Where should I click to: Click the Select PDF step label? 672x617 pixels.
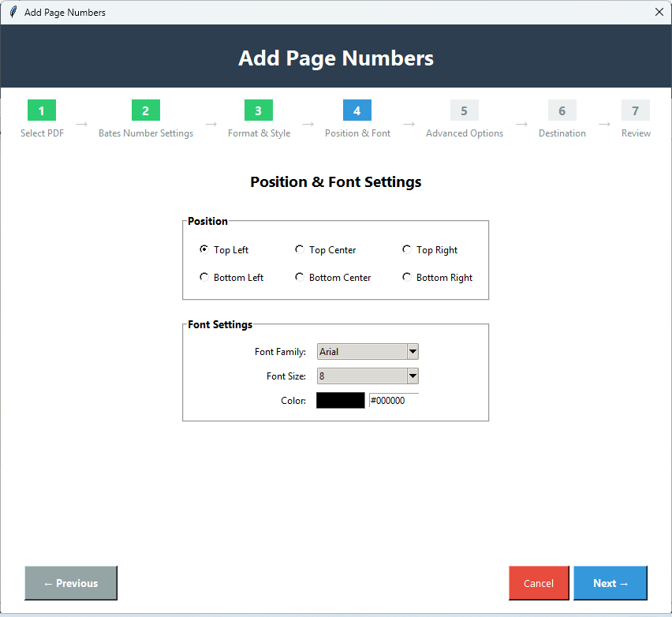click(x=41, y=133)
